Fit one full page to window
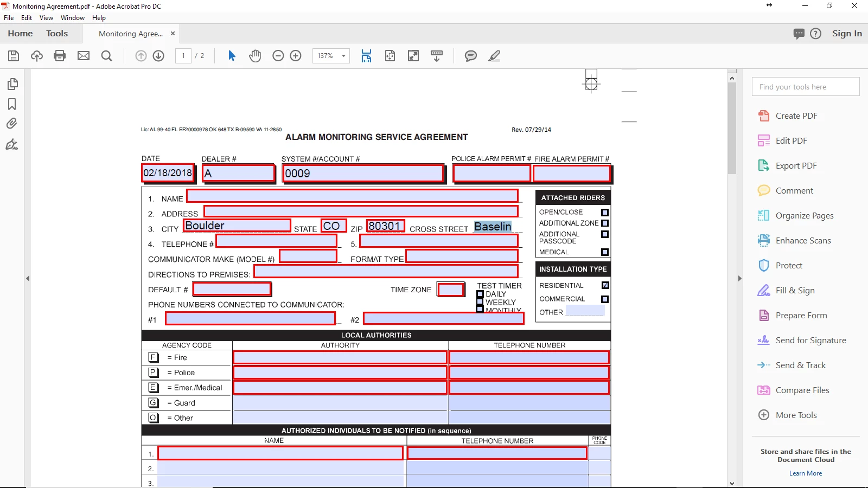The image size is (868, 488). pyautogui.click(x=390, y=56)
